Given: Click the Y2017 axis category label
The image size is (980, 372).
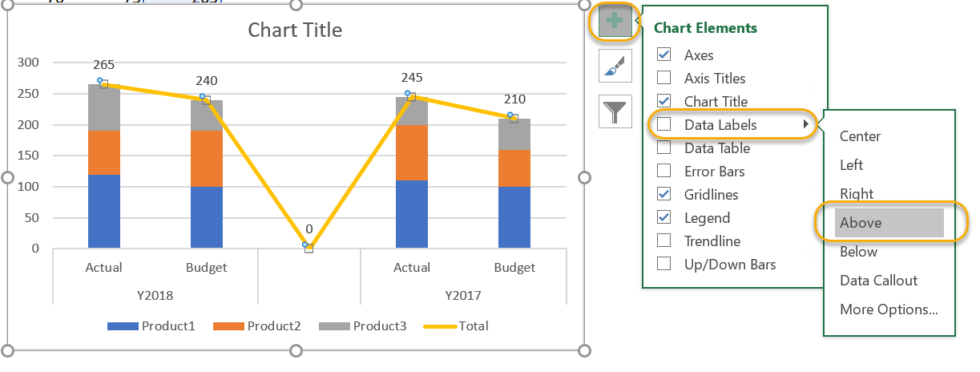Looking at the screenshot, I should click(463, 295).
